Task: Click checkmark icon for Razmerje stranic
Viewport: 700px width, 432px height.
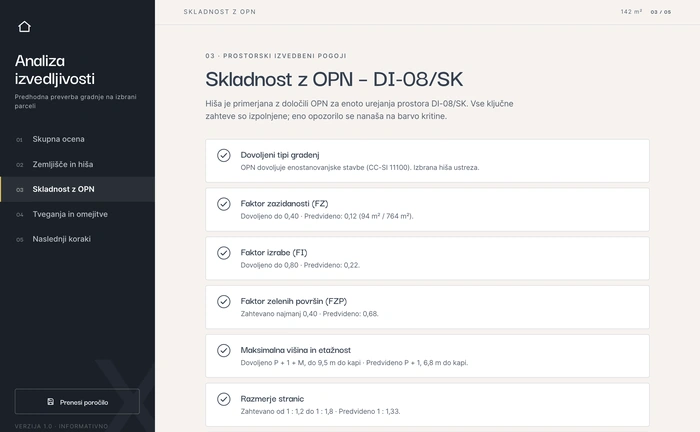Action: (224, 399)
